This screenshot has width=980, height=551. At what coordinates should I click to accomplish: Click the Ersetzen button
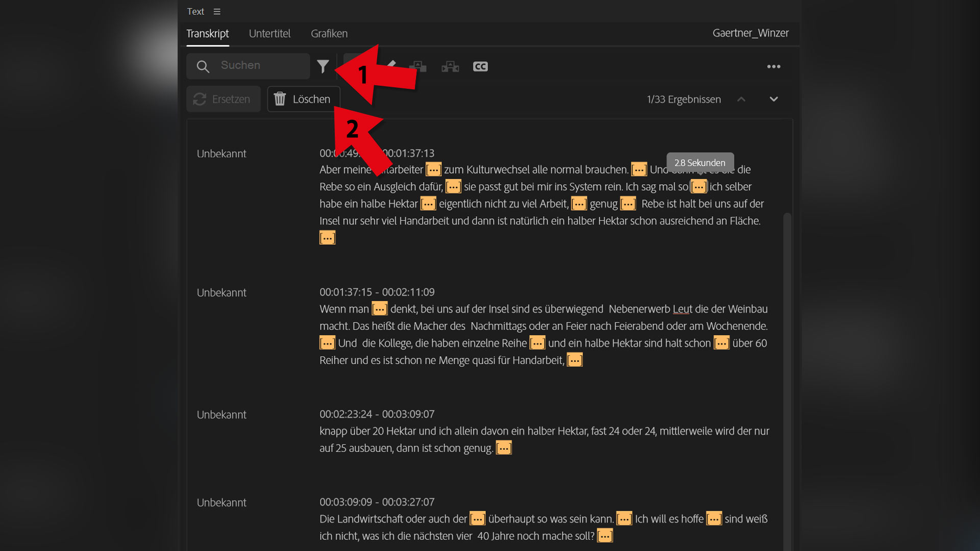pyautogui.click(x=223, y=99)
